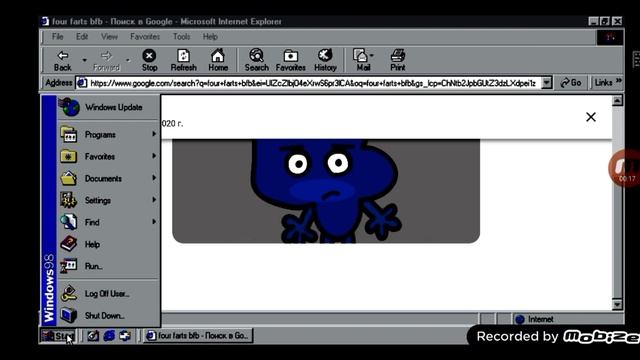Stop page loading with the Stop button
640x360 pixels.
tap(149, 60)
